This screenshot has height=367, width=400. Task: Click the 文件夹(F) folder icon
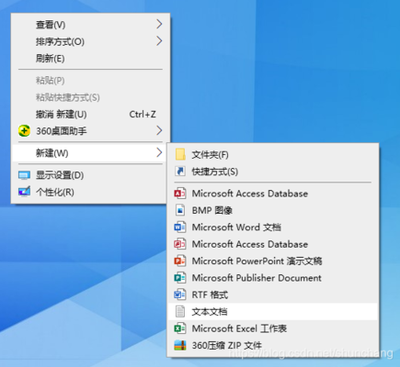click(x=180, y=155)
